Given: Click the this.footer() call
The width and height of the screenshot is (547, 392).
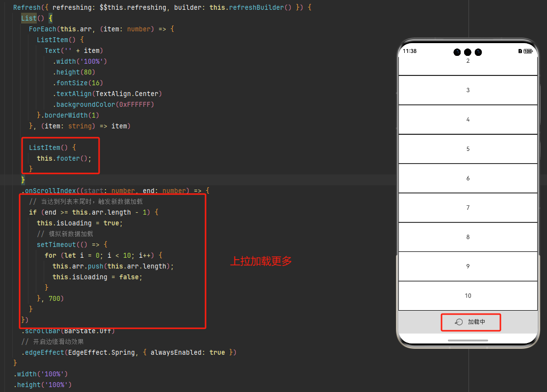Looking at the screenshot, I should tap(64, 159).
